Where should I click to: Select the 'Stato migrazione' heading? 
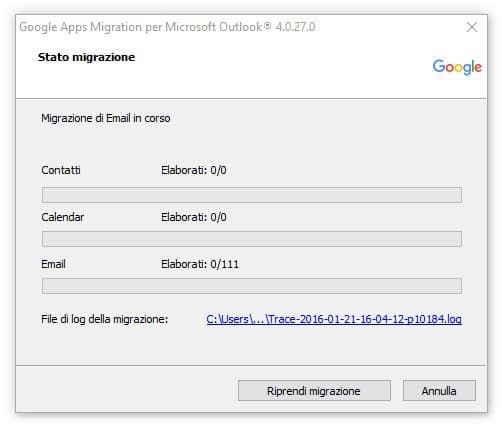click(x=86, y=57)
